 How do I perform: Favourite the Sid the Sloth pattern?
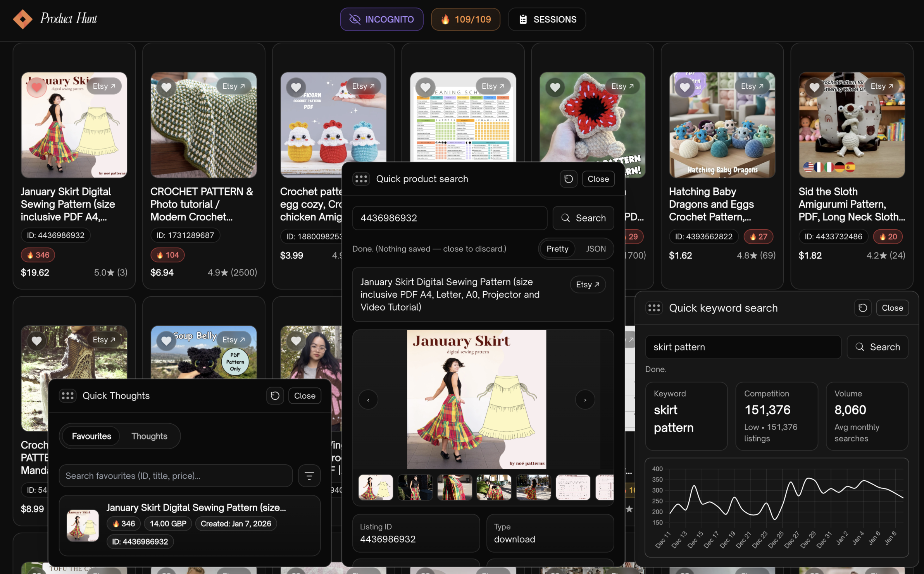(814, 87)
